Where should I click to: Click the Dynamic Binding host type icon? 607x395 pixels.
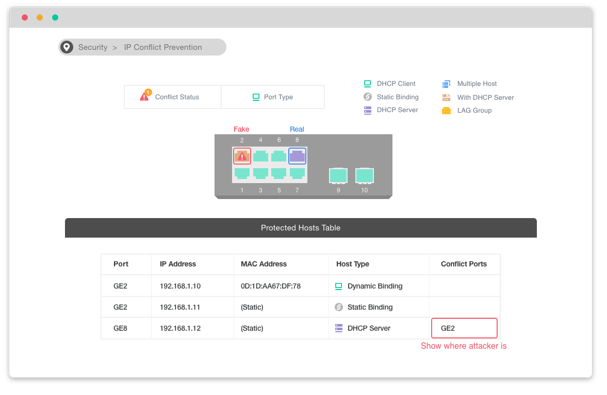(x=338, y=286)
